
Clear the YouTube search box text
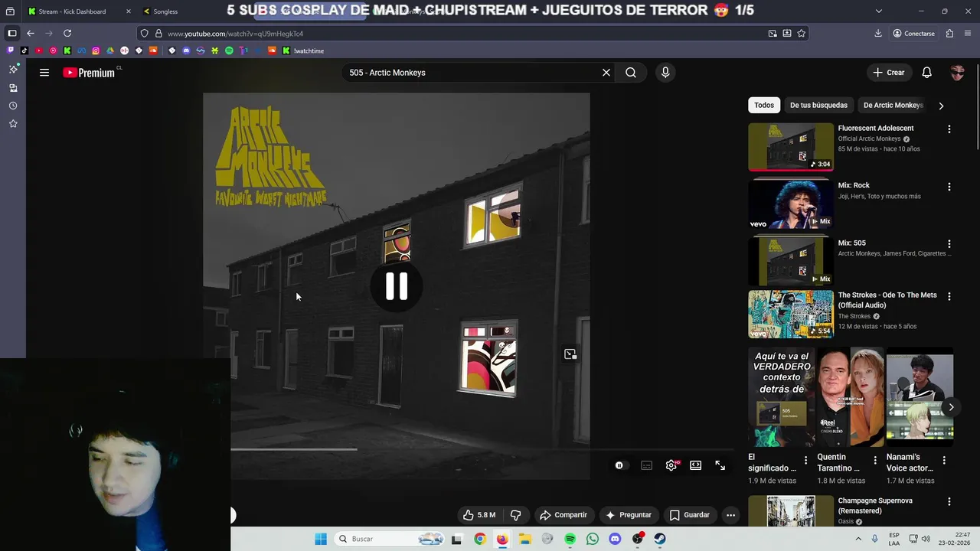tap(606, 73)
